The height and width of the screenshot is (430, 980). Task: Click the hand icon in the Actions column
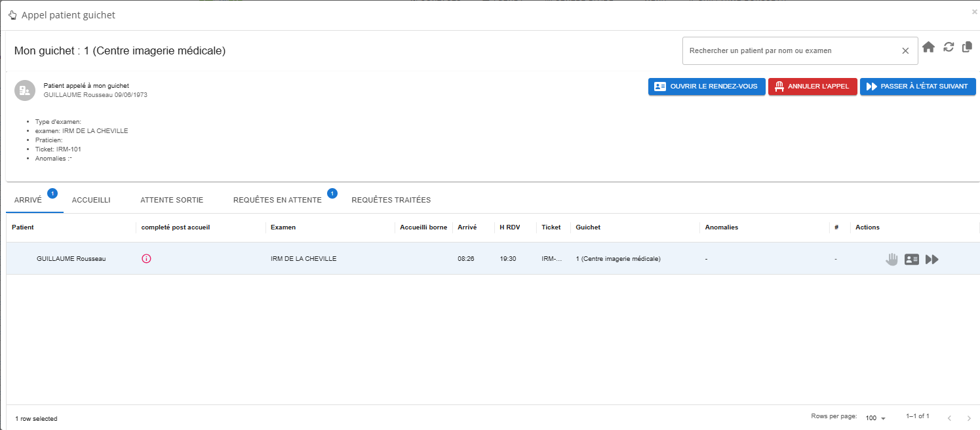[x=892, y=259]
